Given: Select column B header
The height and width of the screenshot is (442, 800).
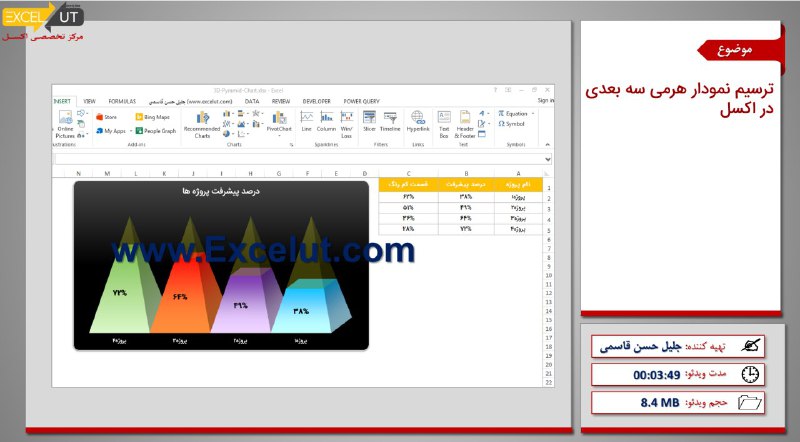Looking at the screenshot, I should click(466, 174).
